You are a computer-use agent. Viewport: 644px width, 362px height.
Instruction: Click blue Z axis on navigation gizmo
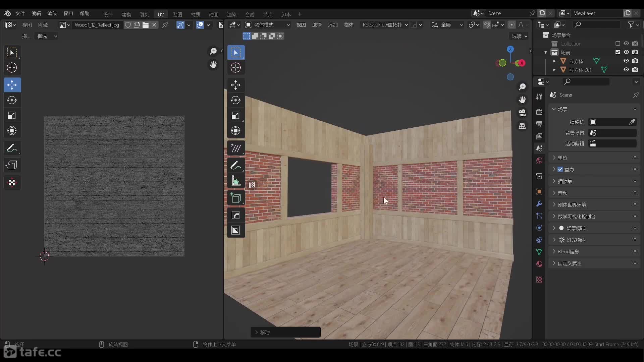tap(510, 49)
